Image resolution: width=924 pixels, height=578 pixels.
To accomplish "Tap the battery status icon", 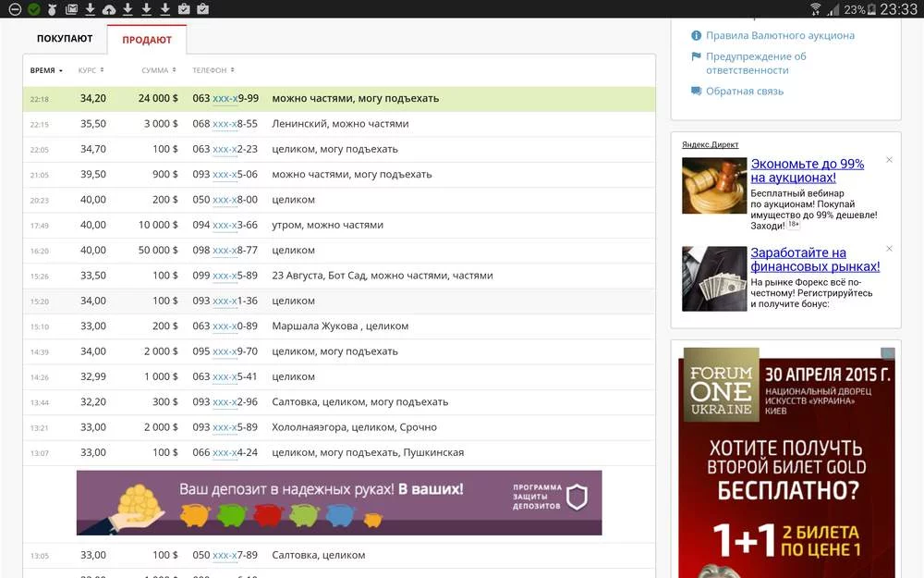I will click(871, 9).
